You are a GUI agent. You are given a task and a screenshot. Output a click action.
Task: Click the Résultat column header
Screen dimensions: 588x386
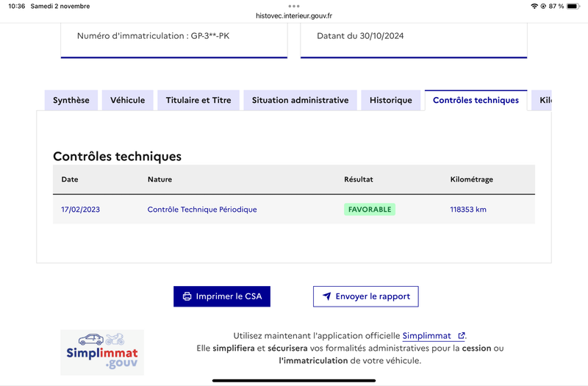359,179
